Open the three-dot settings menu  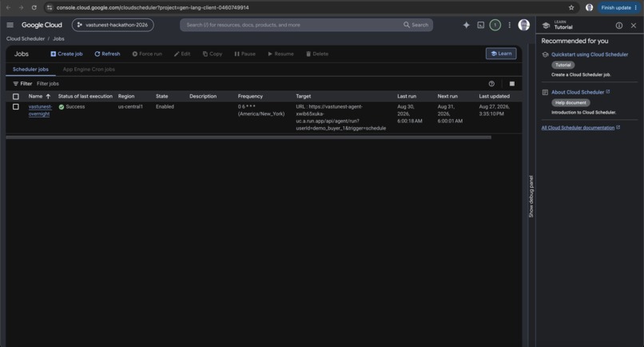pos(509,25)
